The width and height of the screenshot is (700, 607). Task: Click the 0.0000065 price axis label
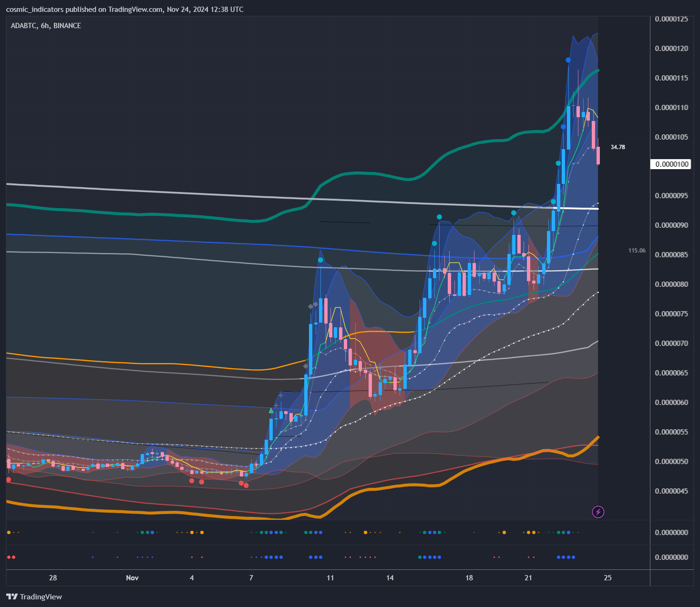point(671,373)
